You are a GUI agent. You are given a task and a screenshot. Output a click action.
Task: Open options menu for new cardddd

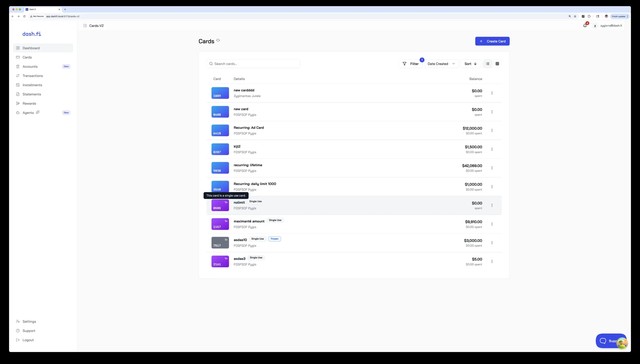coord(492,93)
